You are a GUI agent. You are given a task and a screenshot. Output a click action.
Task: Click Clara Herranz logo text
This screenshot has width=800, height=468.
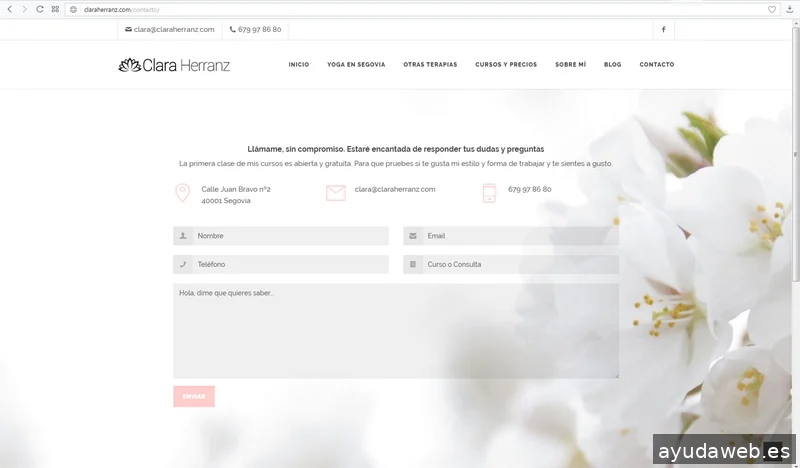[x=186, y=65]
